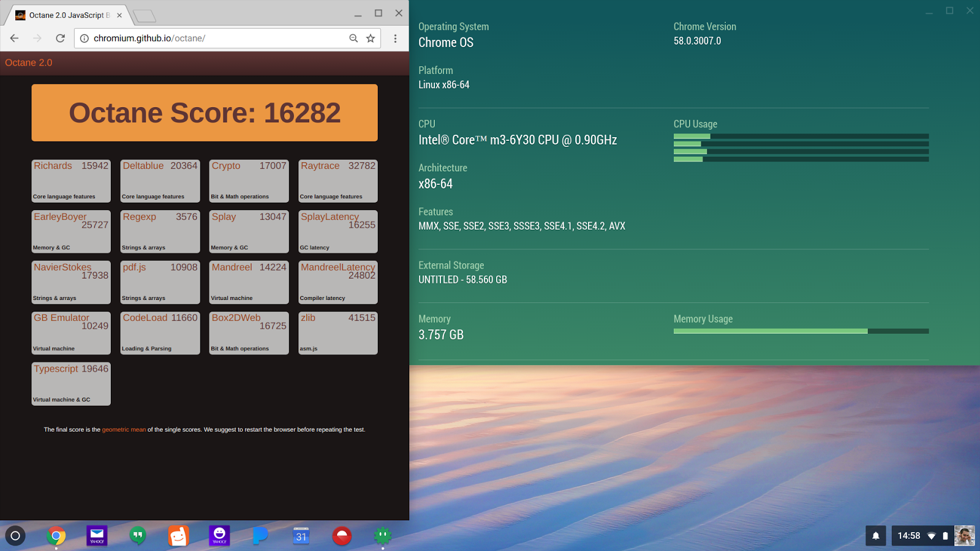Screen dimensions: 980x551
Task: Select the Richards 15942 benchmark tile
Action: (x=71, y=181)
